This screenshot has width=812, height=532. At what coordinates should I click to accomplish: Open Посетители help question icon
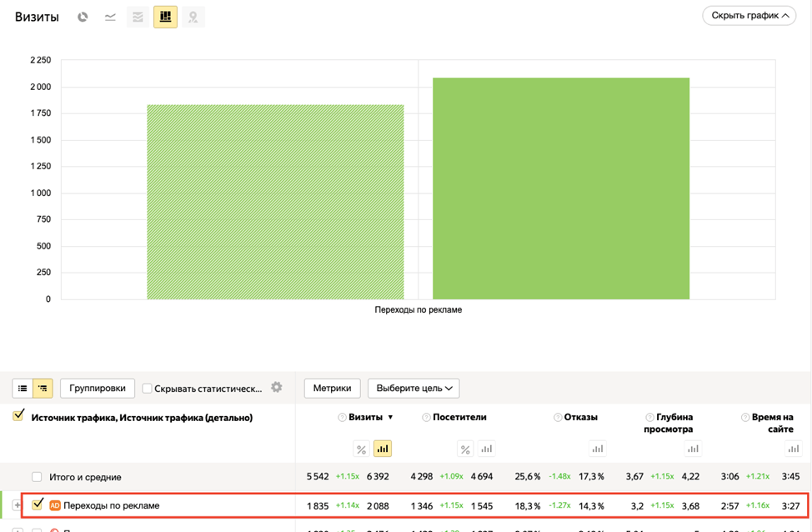coord(426,418)
